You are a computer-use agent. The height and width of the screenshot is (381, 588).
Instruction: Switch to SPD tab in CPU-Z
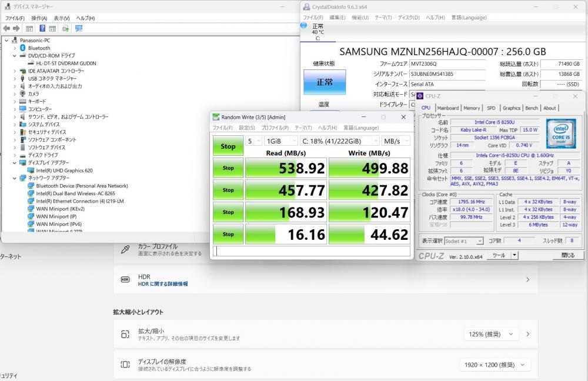pos(491,108)
